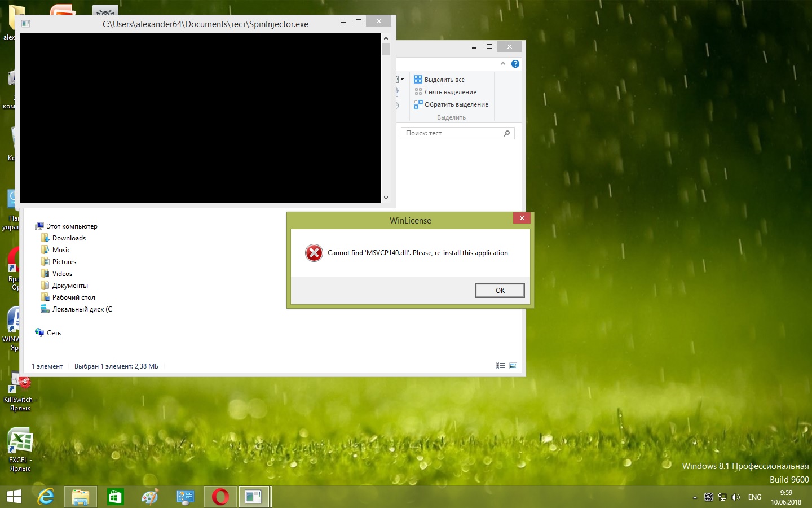
Task: Click the WinLicense dialog title
Action: tap(411, 221)
